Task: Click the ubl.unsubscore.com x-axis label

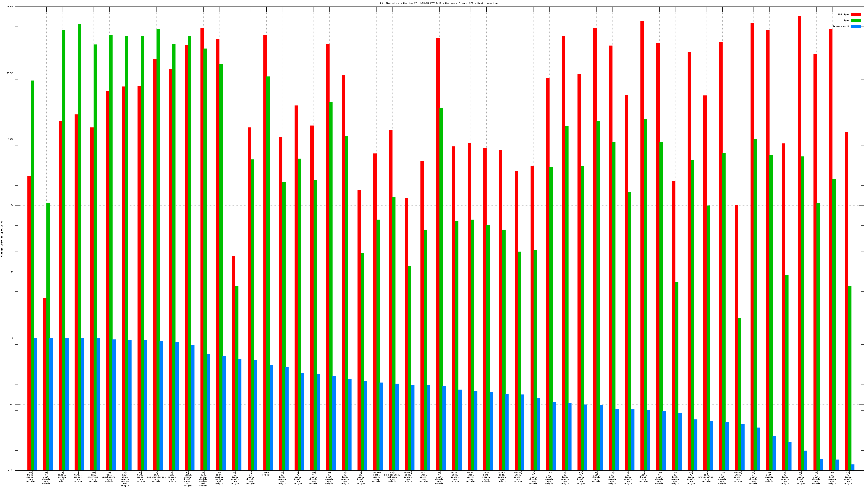Action: pyautogui.click(x=109, y=477)
